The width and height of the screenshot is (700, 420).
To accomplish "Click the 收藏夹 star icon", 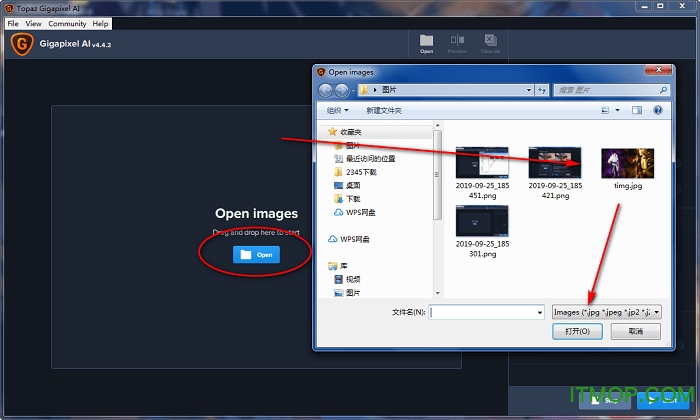I will click(x=332, y=132).
